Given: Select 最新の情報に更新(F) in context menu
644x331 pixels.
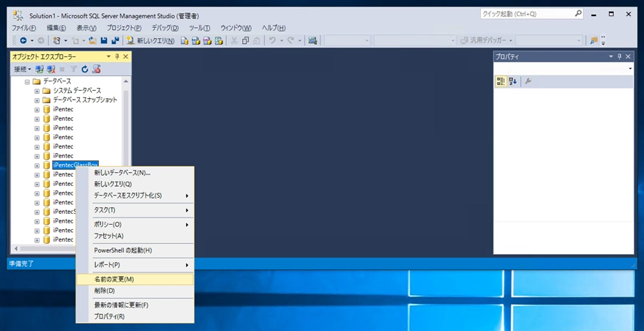Looking at the screenshot, I should coord(135,305).
